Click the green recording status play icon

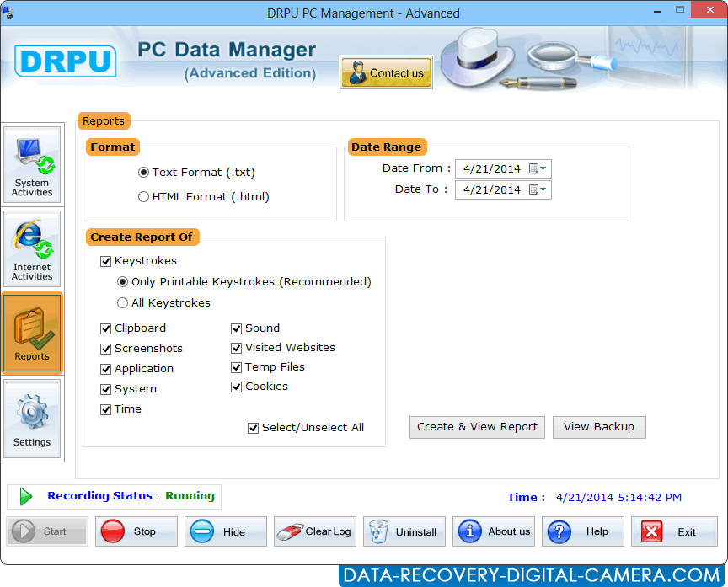(26, 497)
